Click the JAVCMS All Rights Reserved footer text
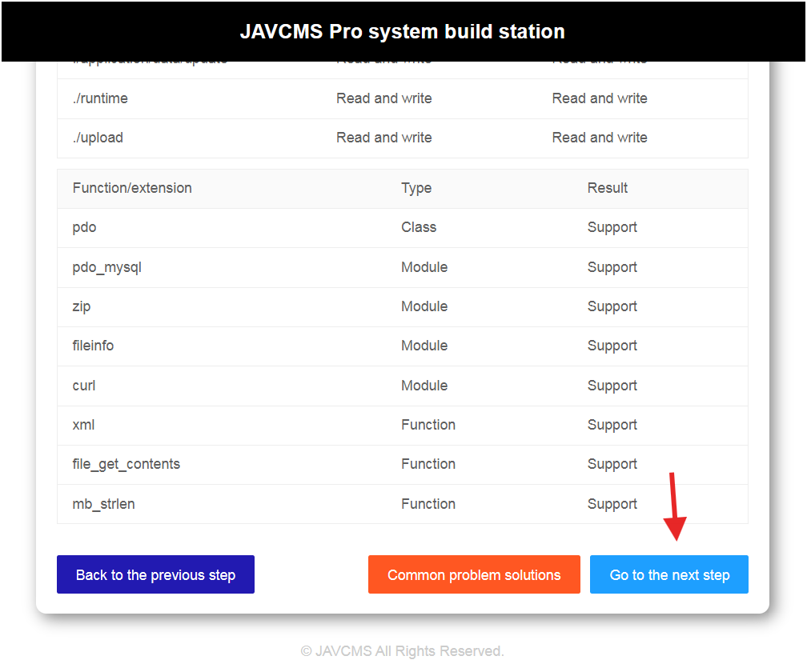 tap(403, 651)
